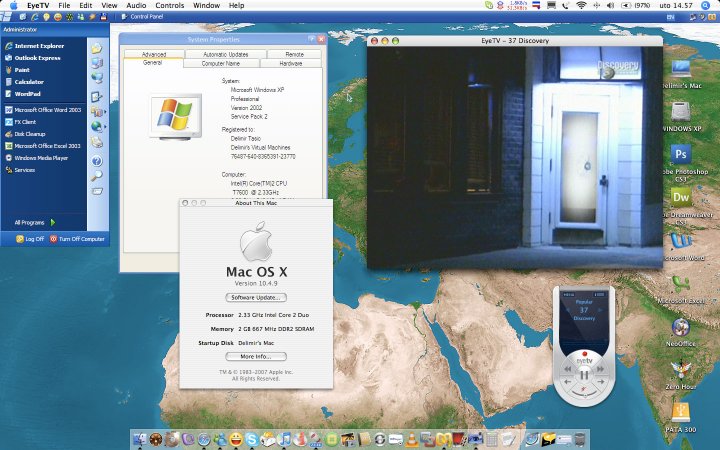
Task: Open iTunes from the Dock
Action: click(284, 439)
